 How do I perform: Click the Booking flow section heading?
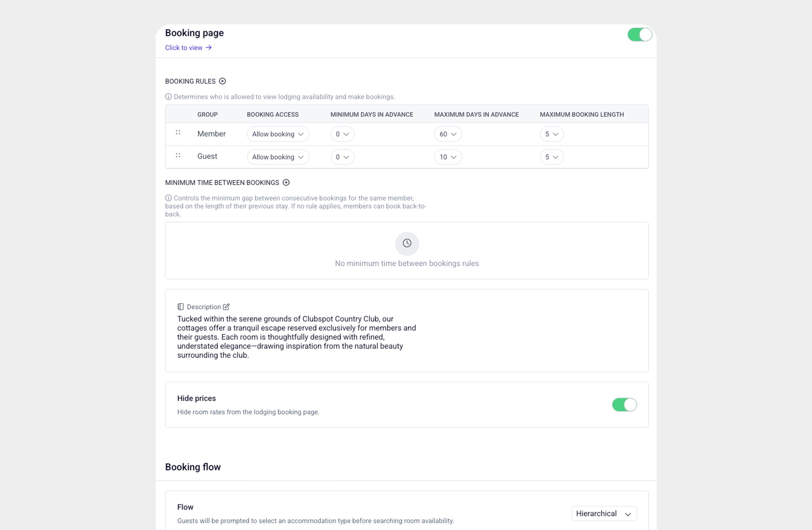[193, 467]
